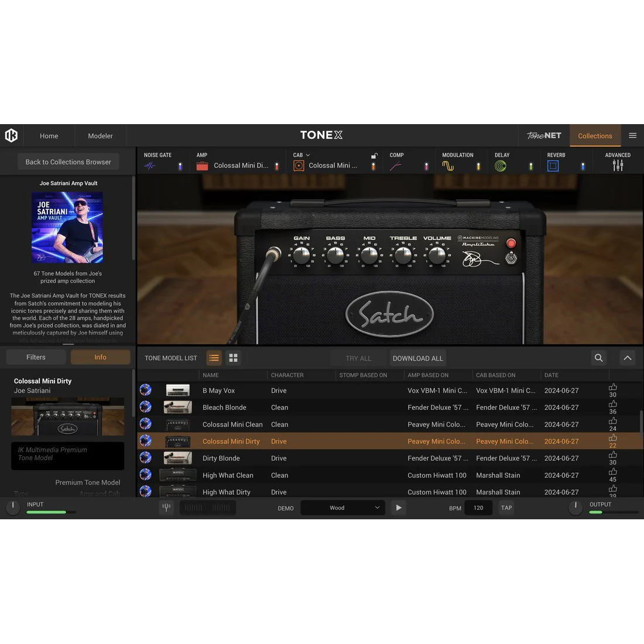Click the Satriani avatar beside B May Vox

145,390
